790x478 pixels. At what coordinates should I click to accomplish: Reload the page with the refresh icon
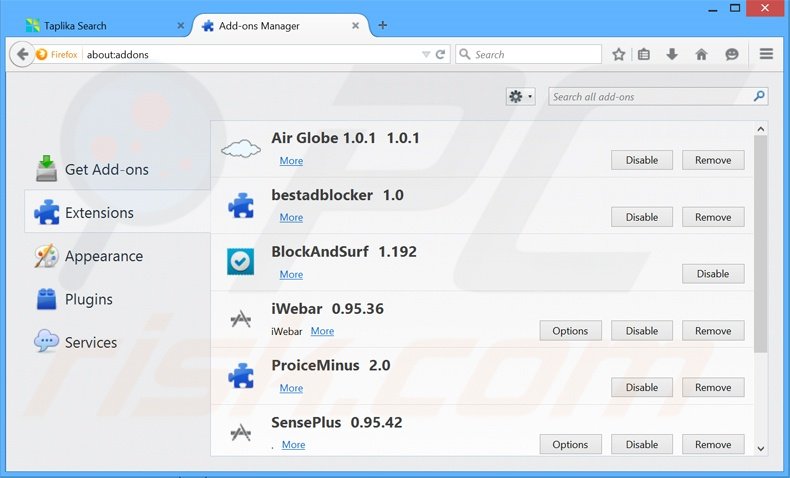tap(440, 54)
